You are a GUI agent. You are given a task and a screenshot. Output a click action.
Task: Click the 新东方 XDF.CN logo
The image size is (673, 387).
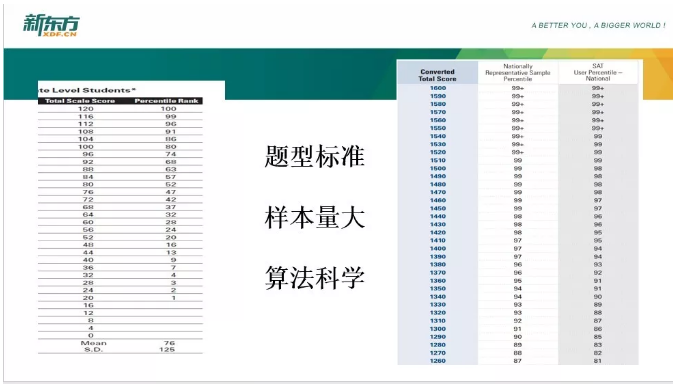coord(51,25)
